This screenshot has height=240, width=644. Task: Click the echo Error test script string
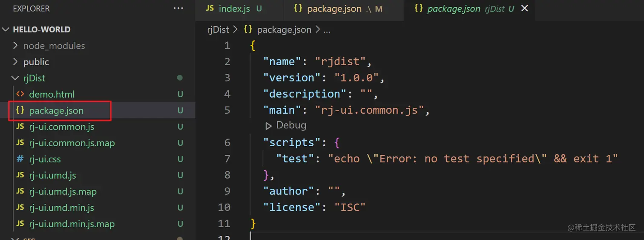coord(473,159)
